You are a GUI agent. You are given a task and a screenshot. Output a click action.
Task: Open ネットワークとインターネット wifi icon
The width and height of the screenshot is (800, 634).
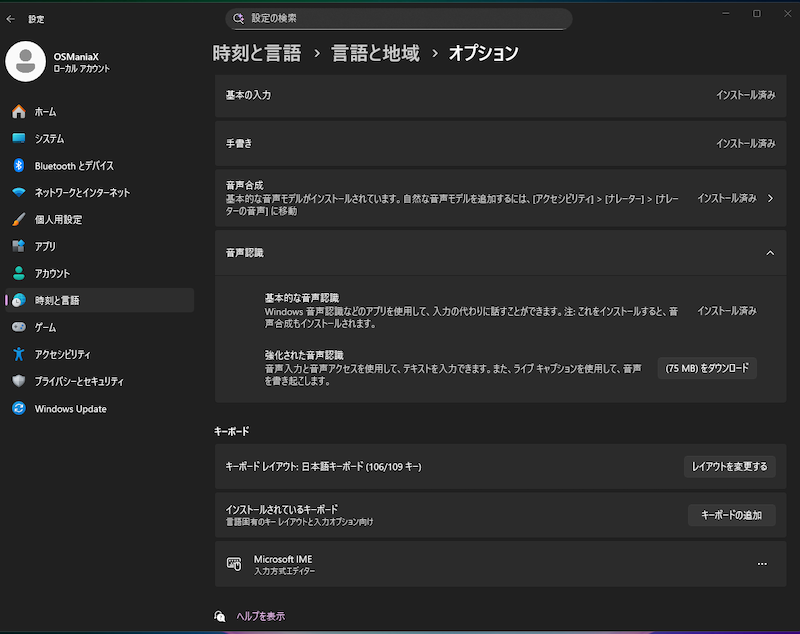tap(19, 193)
